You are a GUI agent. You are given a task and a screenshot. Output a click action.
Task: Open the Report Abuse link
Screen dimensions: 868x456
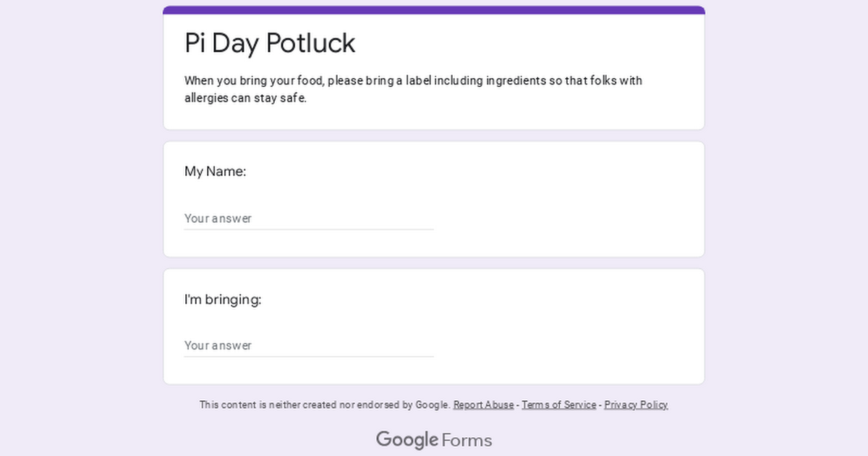[x=484, y=405]
